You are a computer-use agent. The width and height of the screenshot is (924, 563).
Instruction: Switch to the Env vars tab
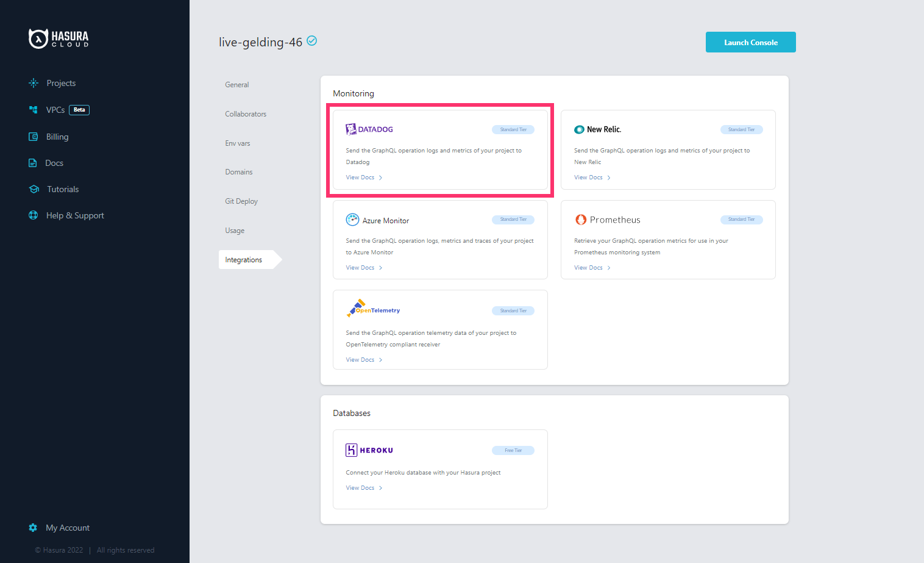tap(237, 143)
